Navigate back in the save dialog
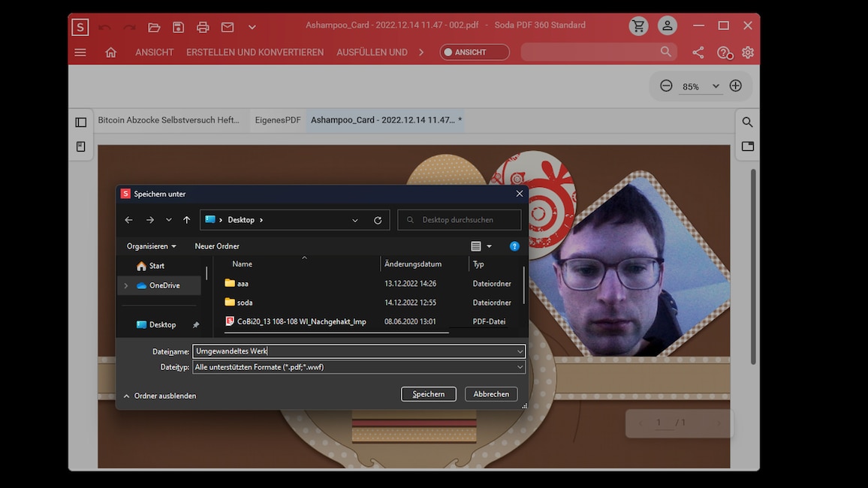The image size is (868, 488). (128, 220)
